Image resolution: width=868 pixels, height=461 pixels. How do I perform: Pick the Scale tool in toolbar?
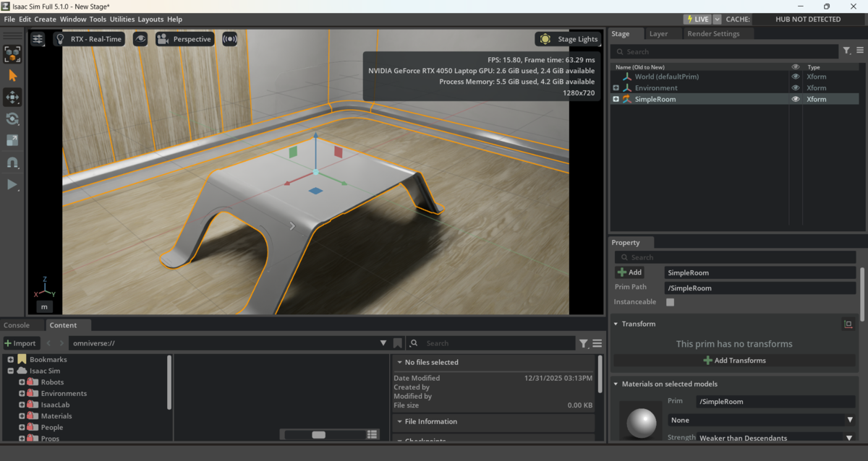[12, 141]
